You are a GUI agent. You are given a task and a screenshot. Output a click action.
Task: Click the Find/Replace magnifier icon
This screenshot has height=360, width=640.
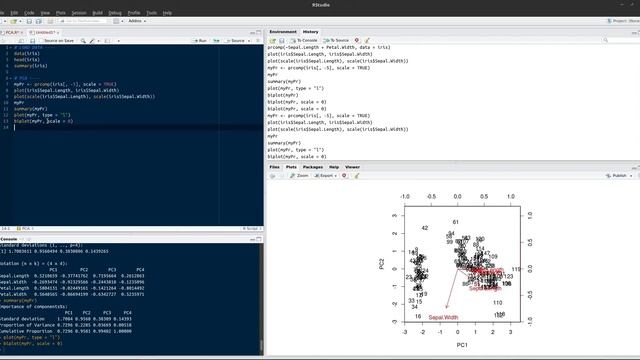83,41
